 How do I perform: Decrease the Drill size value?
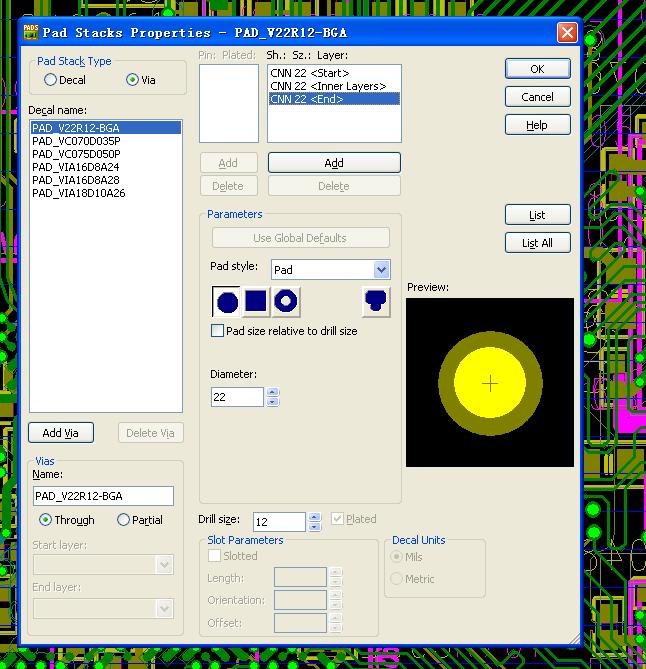click(314, 527)
